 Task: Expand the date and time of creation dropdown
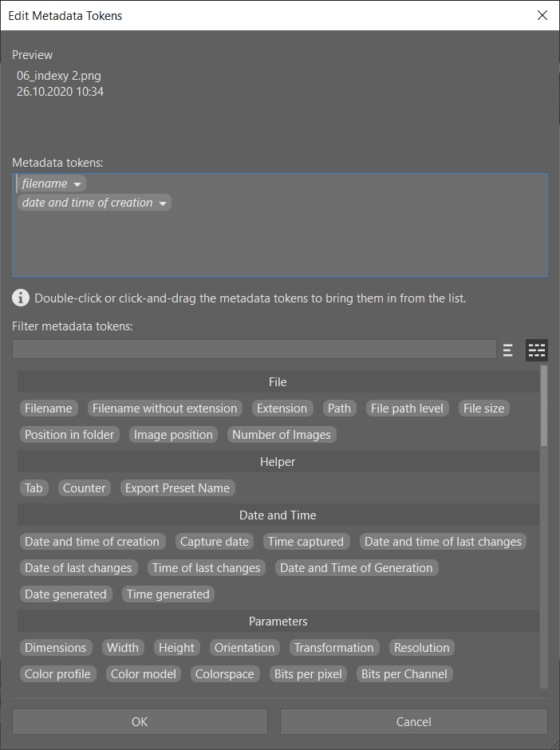click(x=163, y=203)
